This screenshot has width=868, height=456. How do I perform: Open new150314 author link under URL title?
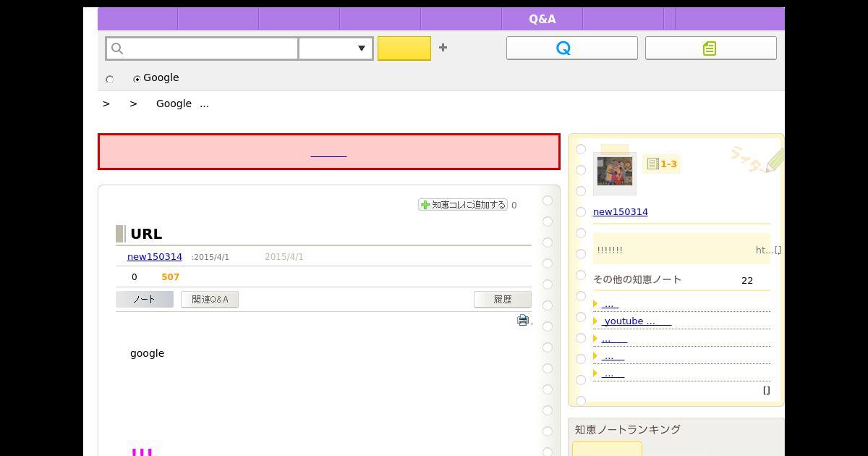coord(155,257)
